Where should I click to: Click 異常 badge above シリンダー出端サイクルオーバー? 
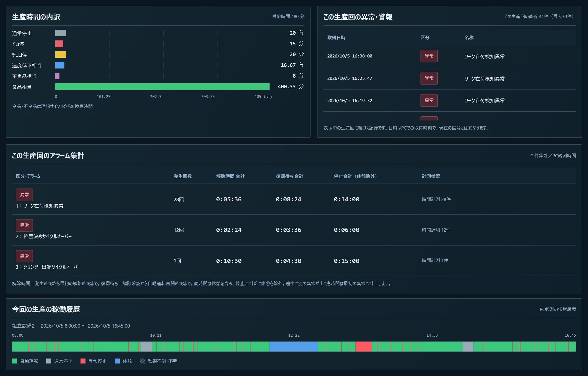coord(24,256)
